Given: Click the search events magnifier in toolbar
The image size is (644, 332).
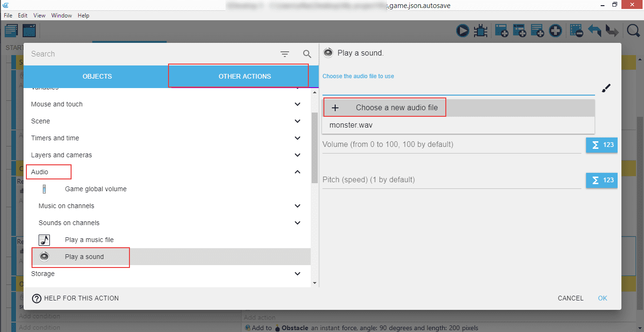Looking at the screenshot, I should pos(634,31).
